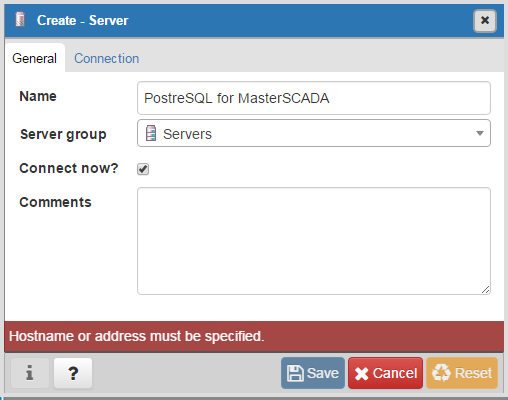Grab the Comments resize handle
508x400 pixels.
coord(485,290)
